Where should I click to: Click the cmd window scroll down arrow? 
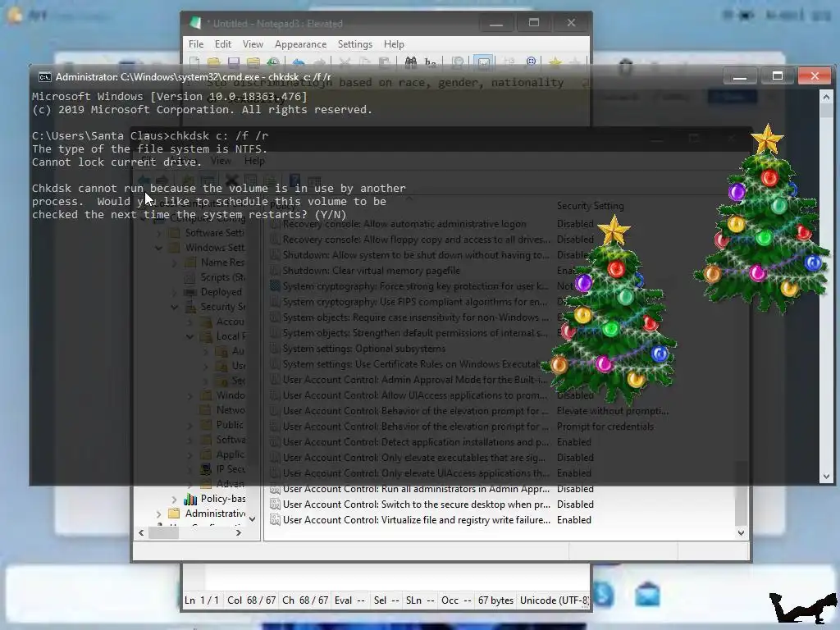coord(825,477)
